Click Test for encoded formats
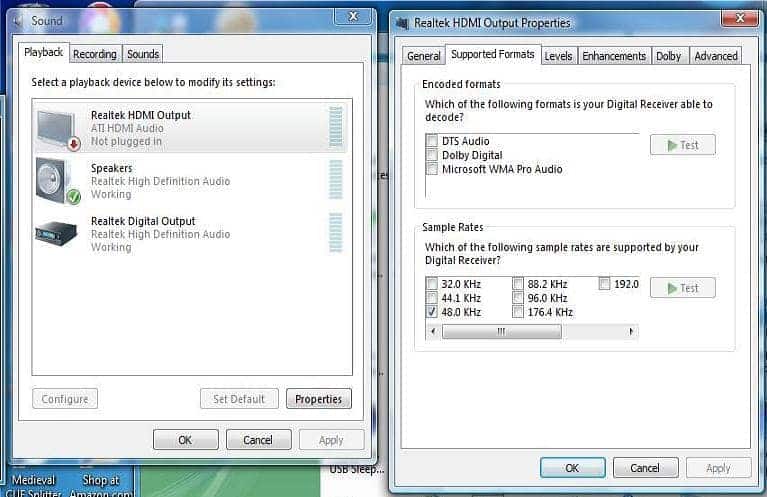767x497 pixels. pyautogui.click(x=682, y=145)
